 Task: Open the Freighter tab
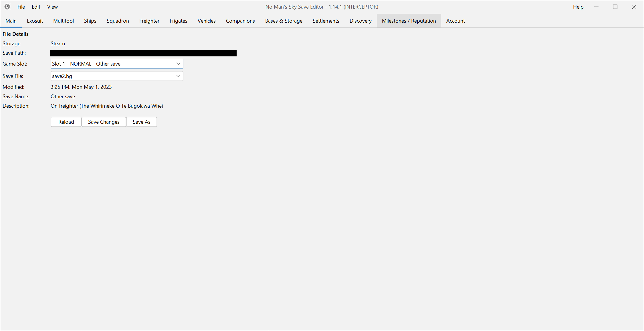(149, 21)
